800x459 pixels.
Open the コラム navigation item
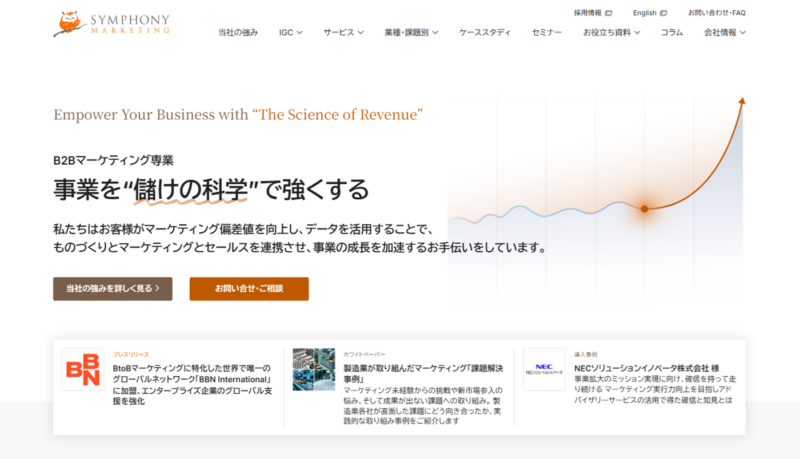click(672, 33)
